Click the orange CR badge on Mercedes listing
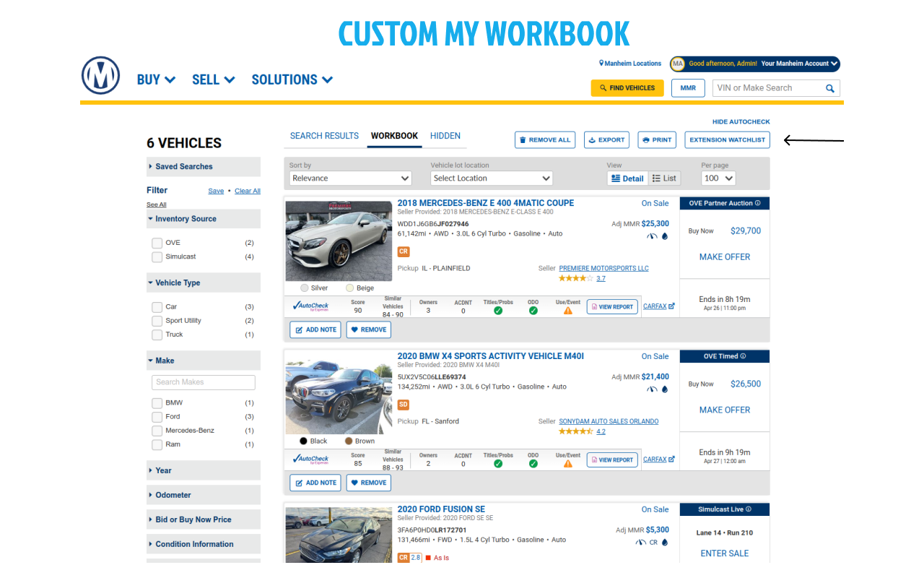924x578 pixels. pos(404,251)
